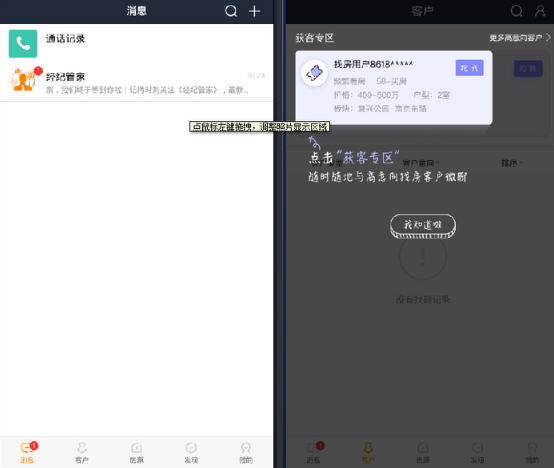Click the dimmed 抢我 button at right

click(528, 69)
